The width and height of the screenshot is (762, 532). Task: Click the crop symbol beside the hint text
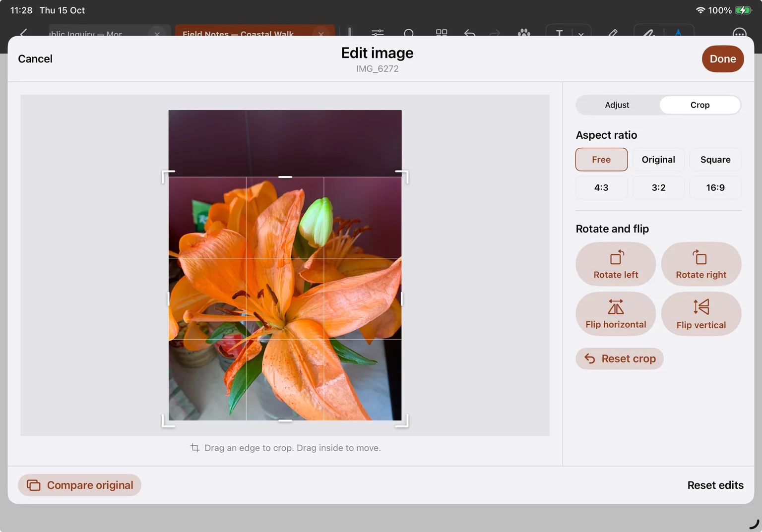[195, 448]
